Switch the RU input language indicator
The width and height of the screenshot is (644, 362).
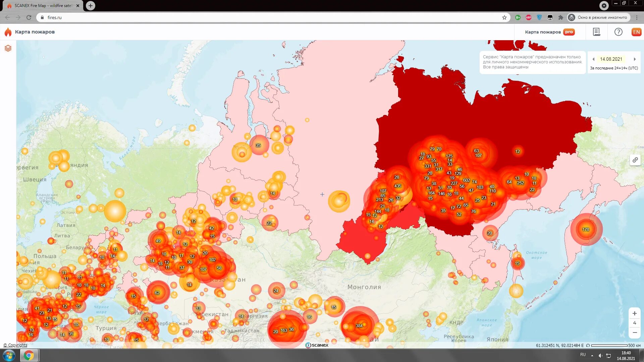click(583, 355)
